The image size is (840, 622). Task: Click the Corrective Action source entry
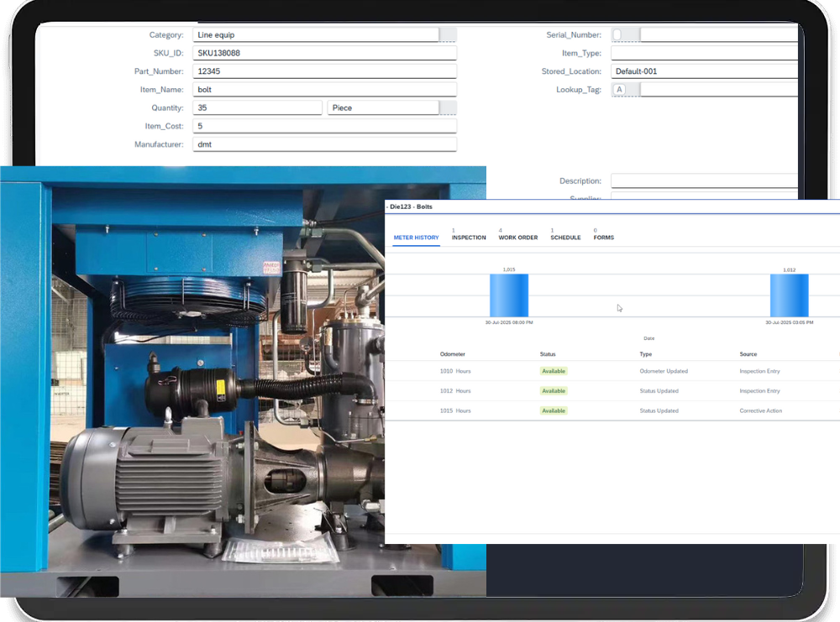(x=760, y=411)
